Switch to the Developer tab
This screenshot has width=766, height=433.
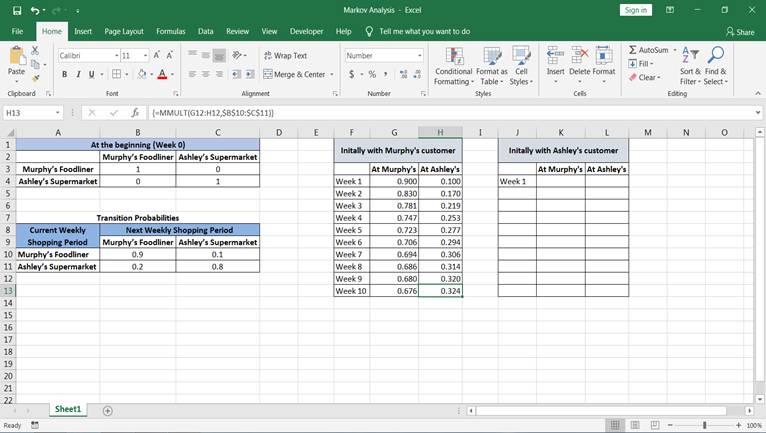[x=306, y=31]
